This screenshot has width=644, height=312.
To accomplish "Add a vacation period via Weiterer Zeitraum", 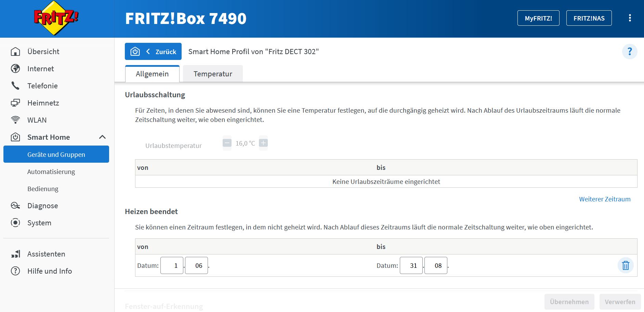I will 605,199.
